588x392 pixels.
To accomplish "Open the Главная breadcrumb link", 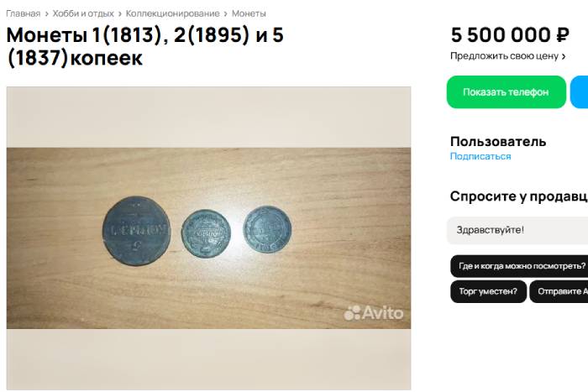I will [23, 13].
